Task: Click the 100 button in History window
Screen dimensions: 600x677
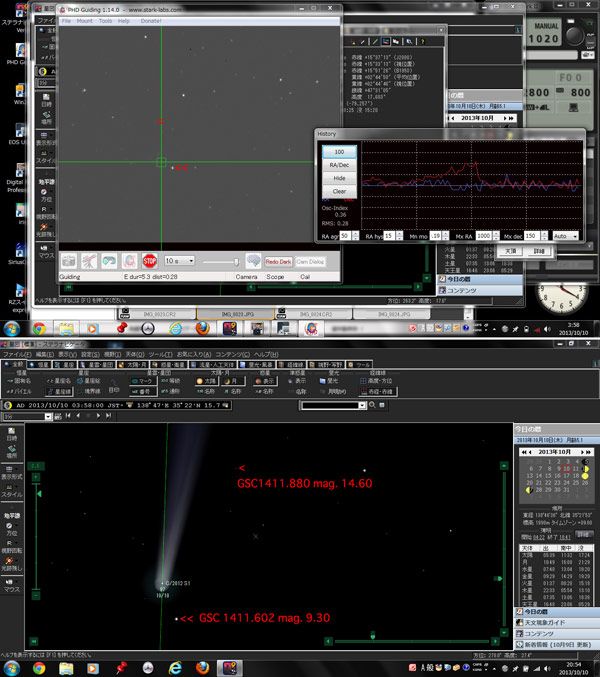Action: 339,152
